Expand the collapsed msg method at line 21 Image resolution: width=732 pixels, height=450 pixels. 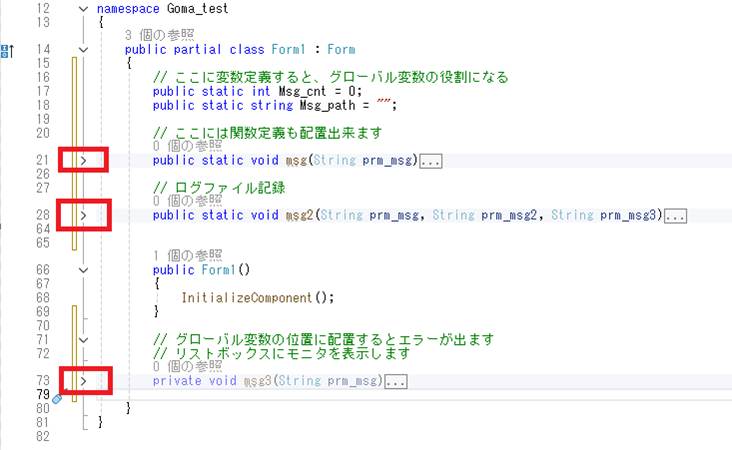pyautogui.click(x=84, y=159)
